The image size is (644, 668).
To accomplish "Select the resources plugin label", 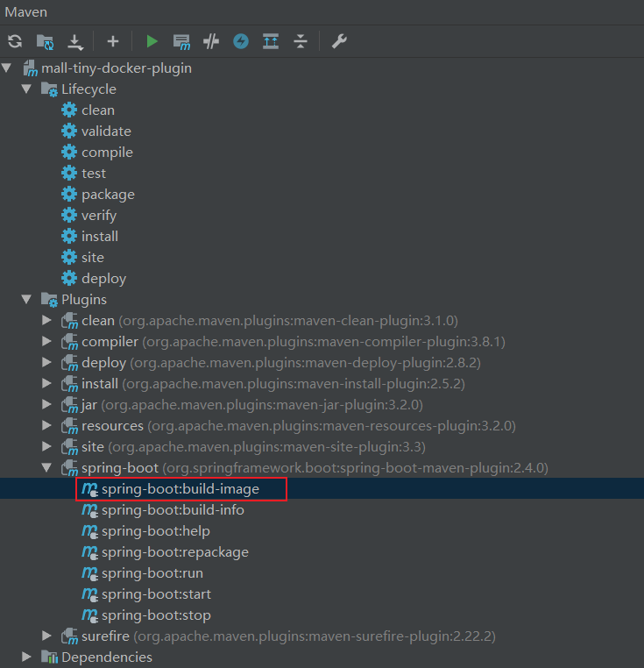I will (112, 425).
